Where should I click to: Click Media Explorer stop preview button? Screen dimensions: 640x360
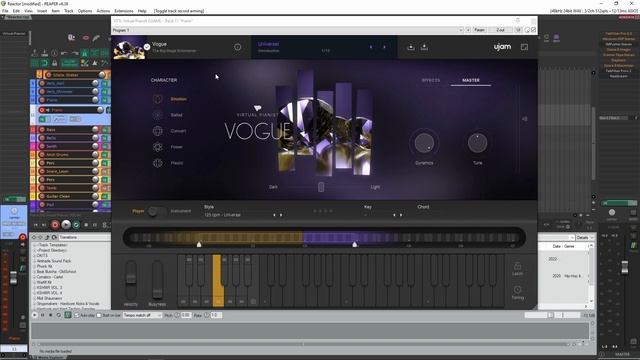point(51,315)
